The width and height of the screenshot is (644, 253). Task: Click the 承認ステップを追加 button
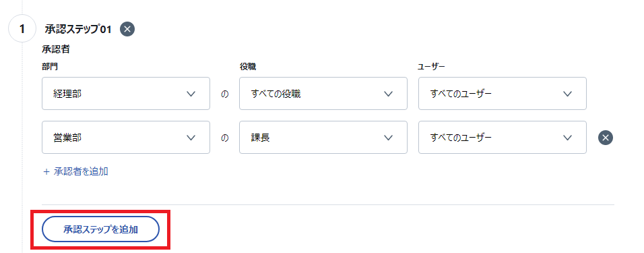pos(100,229)
